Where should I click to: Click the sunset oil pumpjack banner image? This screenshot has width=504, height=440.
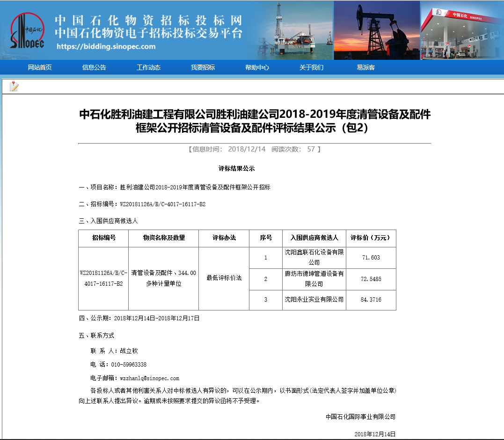(377, 30)
